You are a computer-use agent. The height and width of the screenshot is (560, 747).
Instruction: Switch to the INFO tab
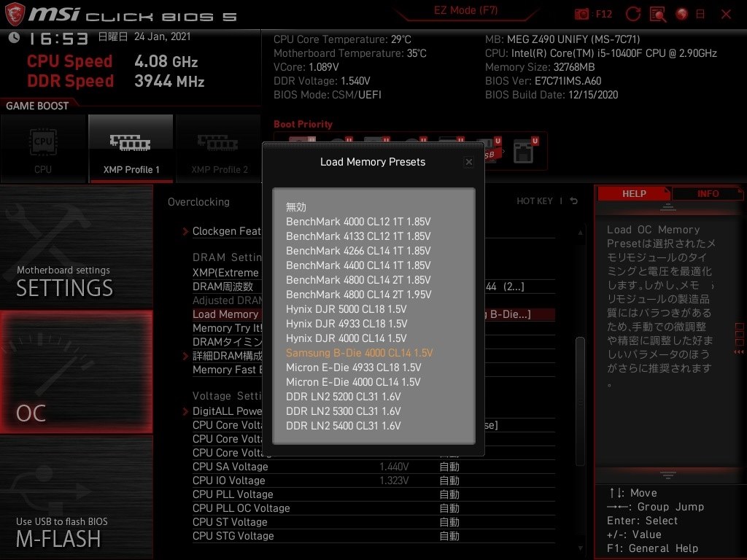pos(708,194)
